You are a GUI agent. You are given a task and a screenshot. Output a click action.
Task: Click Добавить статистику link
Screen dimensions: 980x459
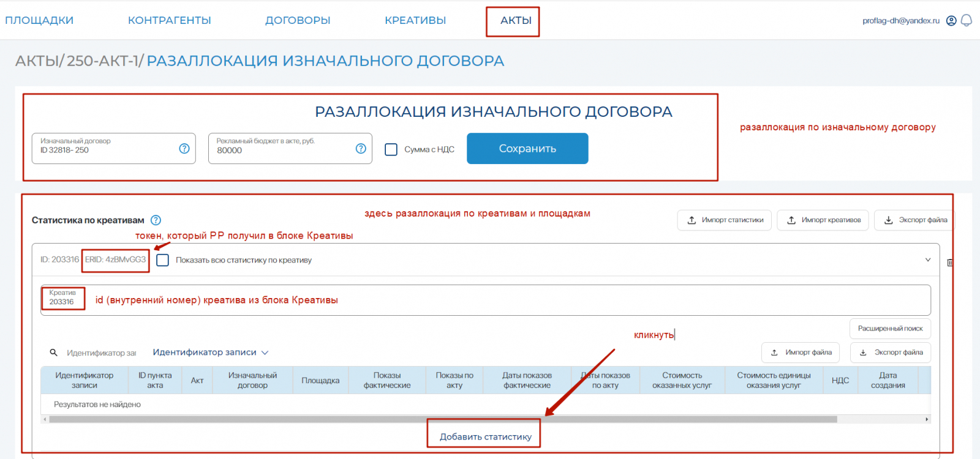point(486,437)
